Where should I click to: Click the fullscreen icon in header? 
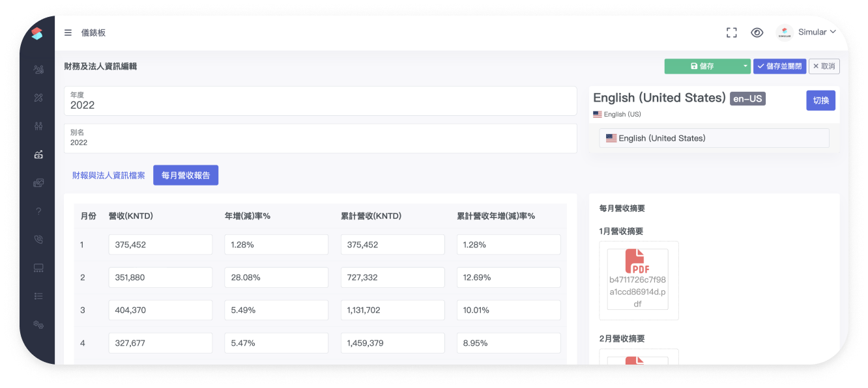[x=731, y=33]
